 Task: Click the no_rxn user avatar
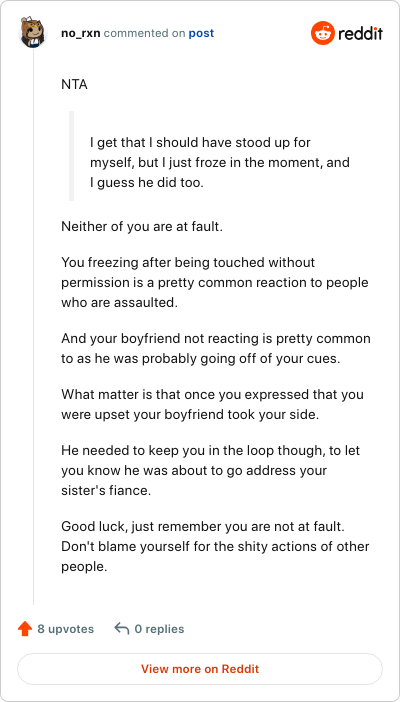(x=33, y=32)
